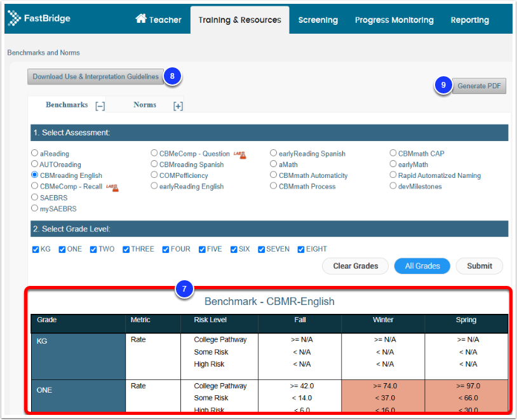
Task: Select CBMeComp - Recall radio button
Action: (35, 186)
